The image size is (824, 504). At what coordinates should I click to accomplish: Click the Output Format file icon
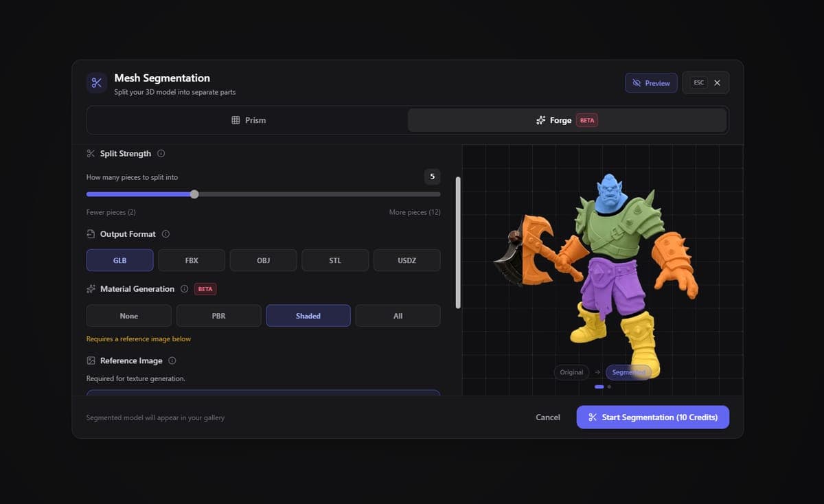(91, 234)
